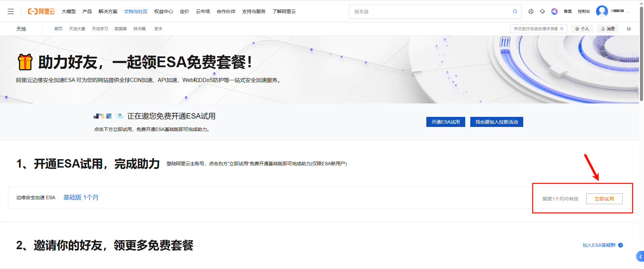
Task: Click the 基础版 1个月 link
Action: [x=81, y=197]
